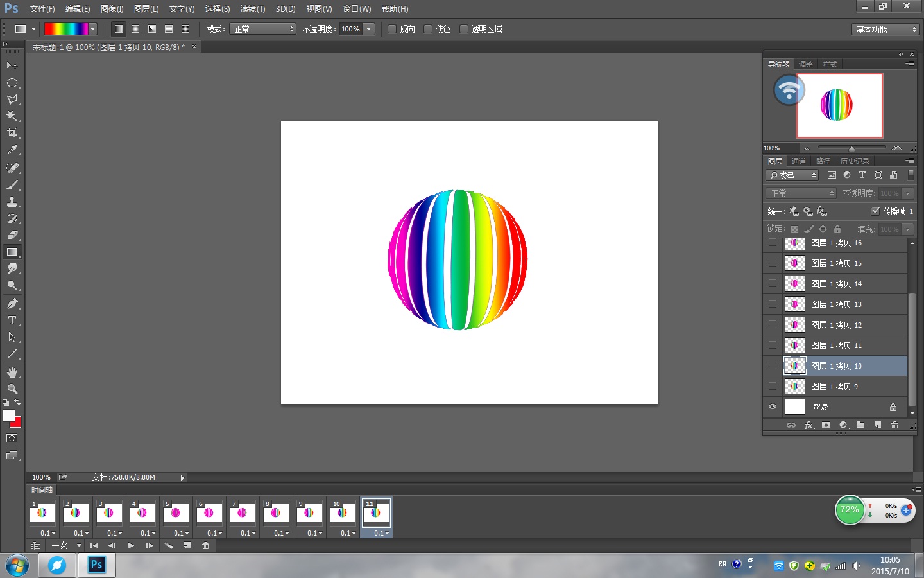Open the Window (窗口) menu

coord(357,9)
